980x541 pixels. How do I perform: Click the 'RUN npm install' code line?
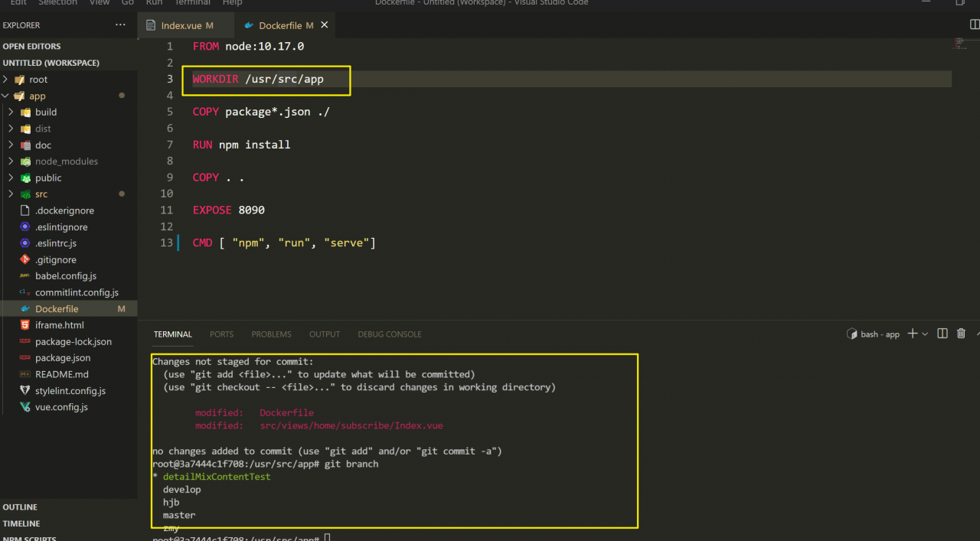[x=241, y=145]
